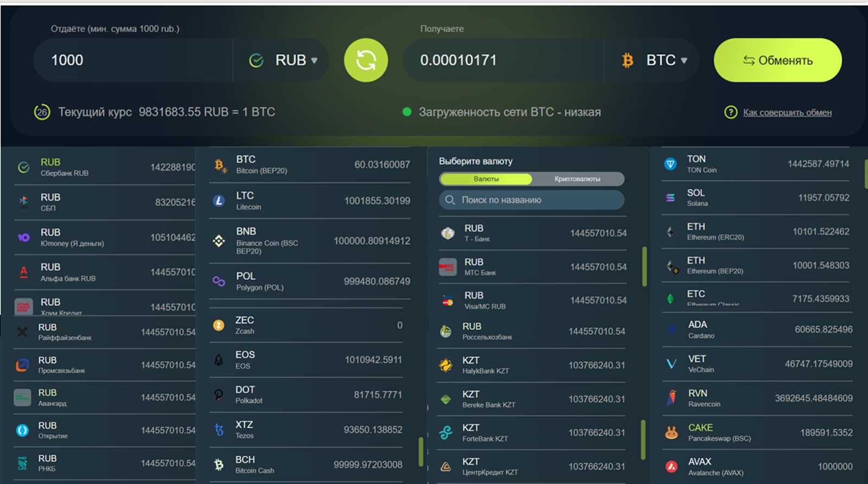This screenshot has width=868, height=484.
Task: Click the swap currencies round button
Action: coord(366,60)
